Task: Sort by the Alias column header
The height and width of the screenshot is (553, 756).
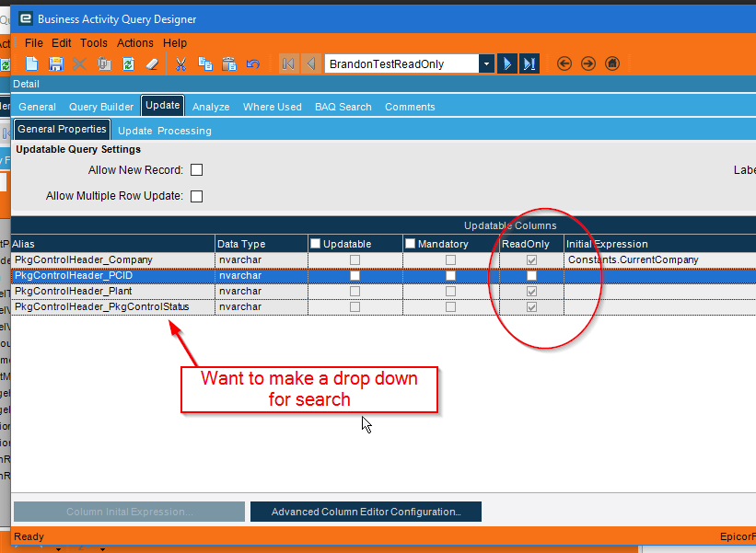Action: (x=113, y=244)
